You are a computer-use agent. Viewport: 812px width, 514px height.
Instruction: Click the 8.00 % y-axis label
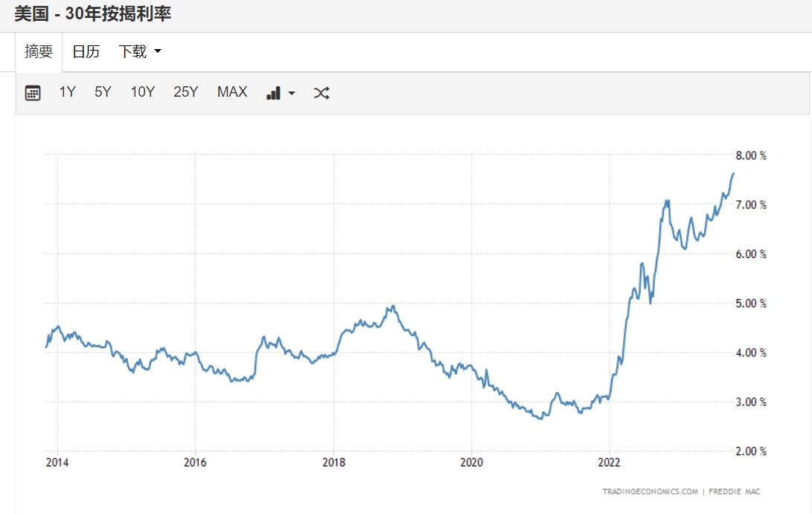[752, 155]
